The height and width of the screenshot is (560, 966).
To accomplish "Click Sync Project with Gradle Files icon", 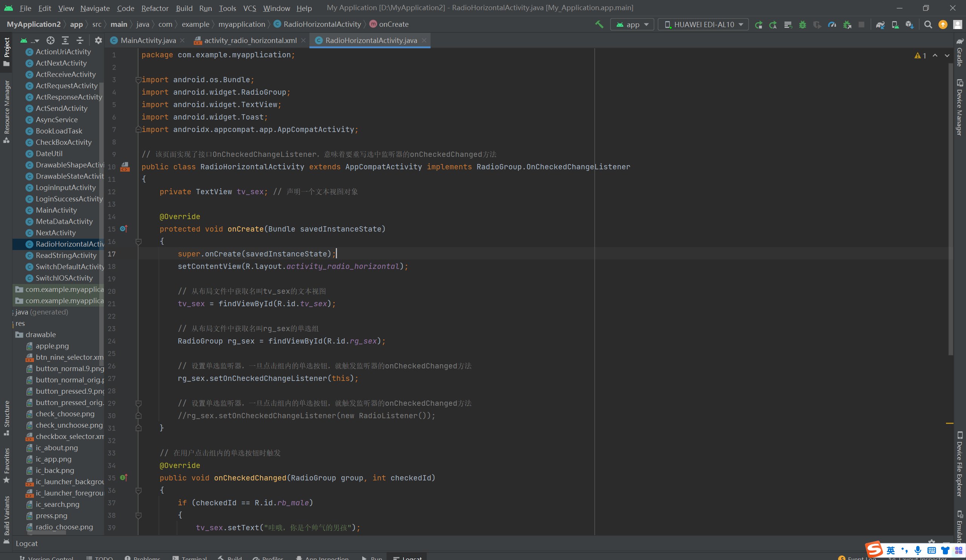I will tap(880, 25).
